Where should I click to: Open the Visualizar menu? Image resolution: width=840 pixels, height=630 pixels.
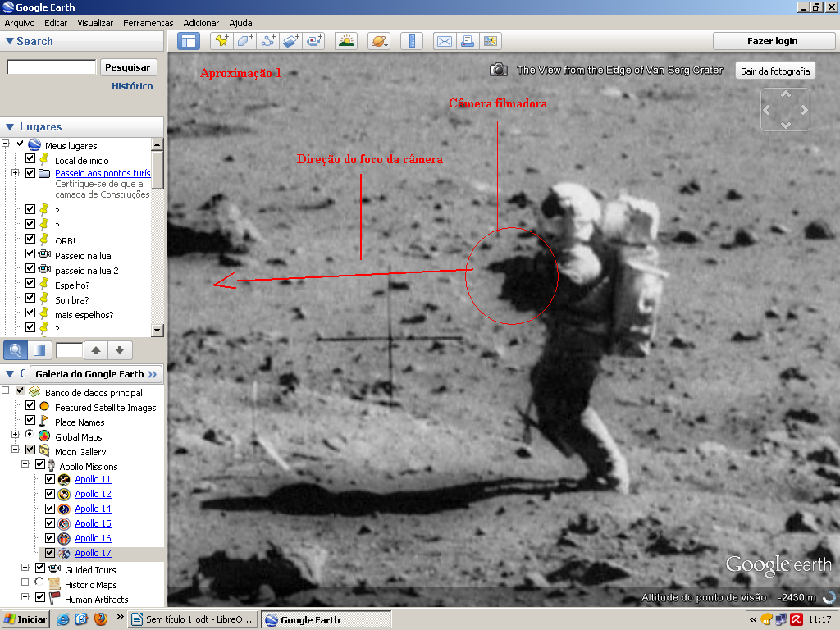coord(95,23)
